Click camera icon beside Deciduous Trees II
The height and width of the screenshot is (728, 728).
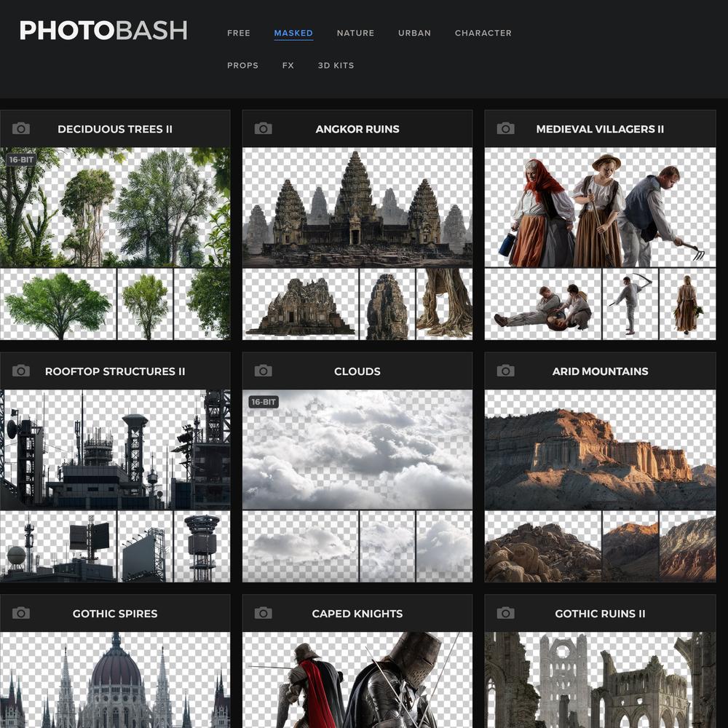pyautogui.click(x=21, y=129)
